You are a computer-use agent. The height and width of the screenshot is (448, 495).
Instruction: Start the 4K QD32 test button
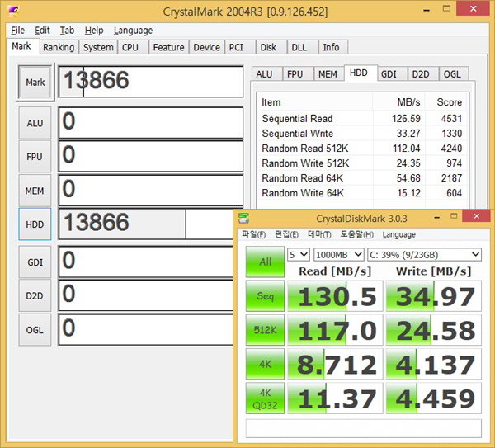click(265, 398)
